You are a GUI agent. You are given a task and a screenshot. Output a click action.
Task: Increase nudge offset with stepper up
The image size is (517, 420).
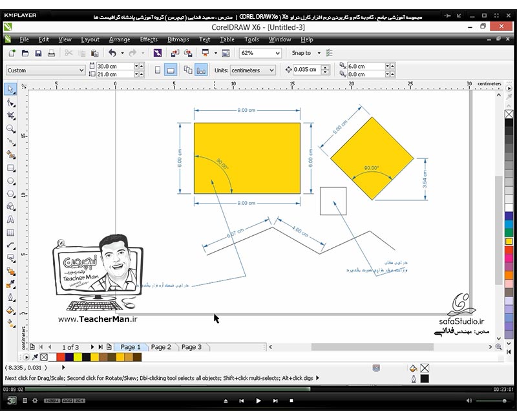pyautogui.click(x=326, y=68)
